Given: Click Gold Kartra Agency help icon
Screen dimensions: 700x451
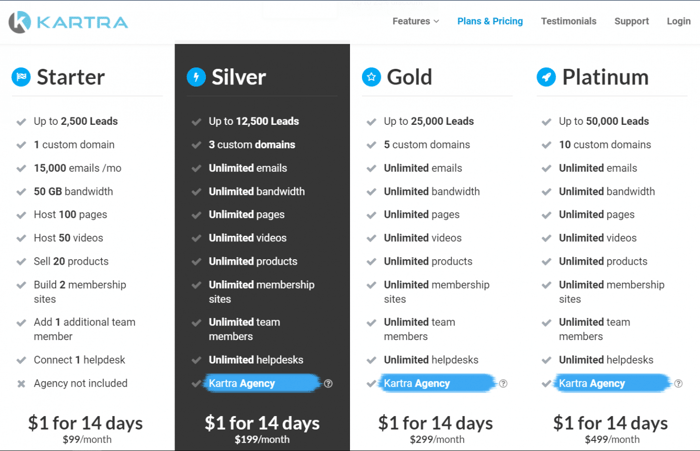Looking at the screenshot, I should (x=503, y=384).
